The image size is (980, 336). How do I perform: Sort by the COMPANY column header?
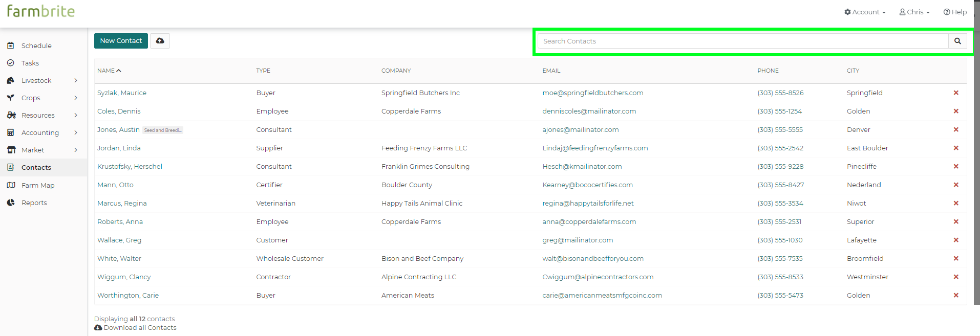click(x=396, y=71)
